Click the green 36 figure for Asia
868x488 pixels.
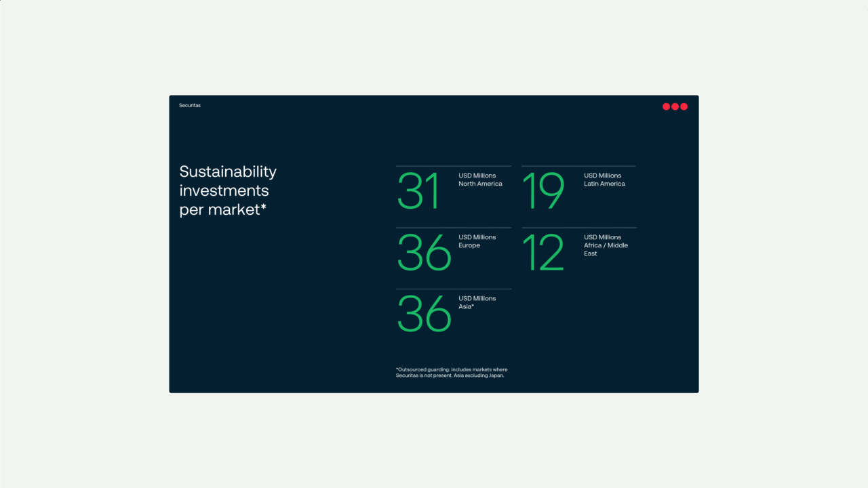424,314
